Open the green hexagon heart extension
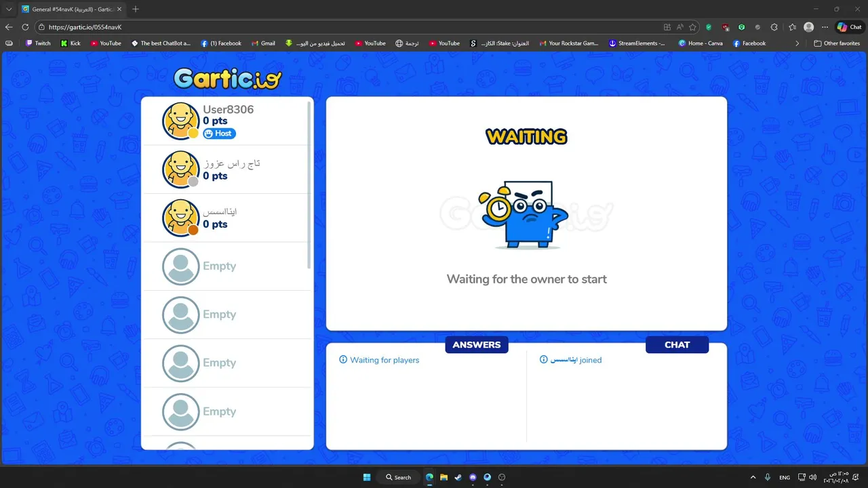 [742, 27]
